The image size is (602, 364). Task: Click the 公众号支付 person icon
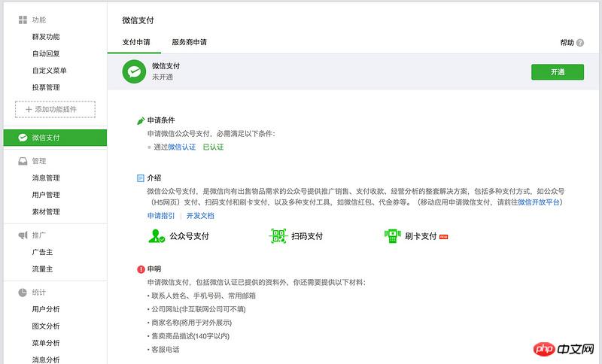pyautogui.click(x=157, y=236)
